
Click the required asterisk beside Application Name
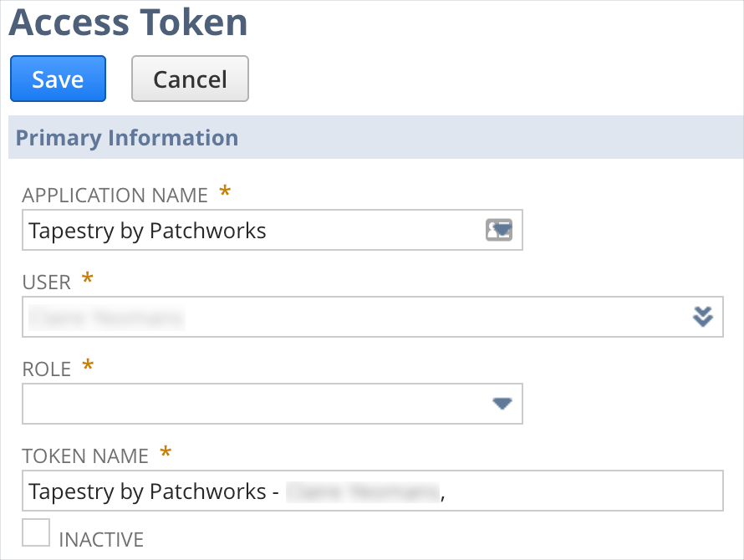(225, 193)
